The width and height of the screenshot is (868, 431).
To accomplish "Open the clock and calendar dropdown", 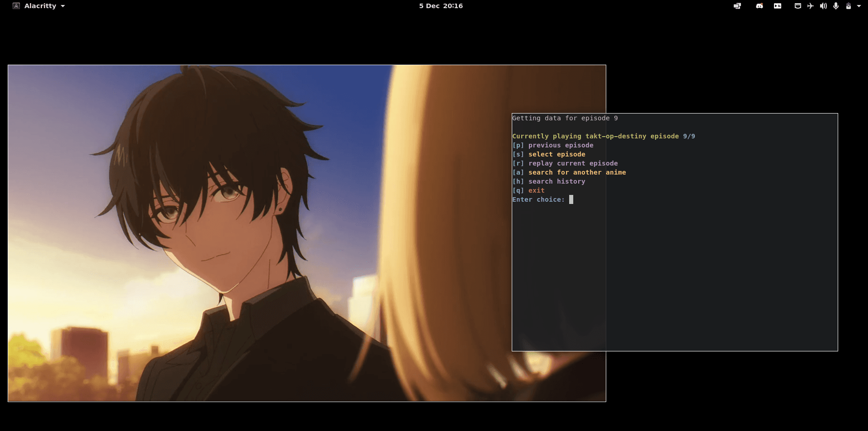I will (x=440, y=6).
